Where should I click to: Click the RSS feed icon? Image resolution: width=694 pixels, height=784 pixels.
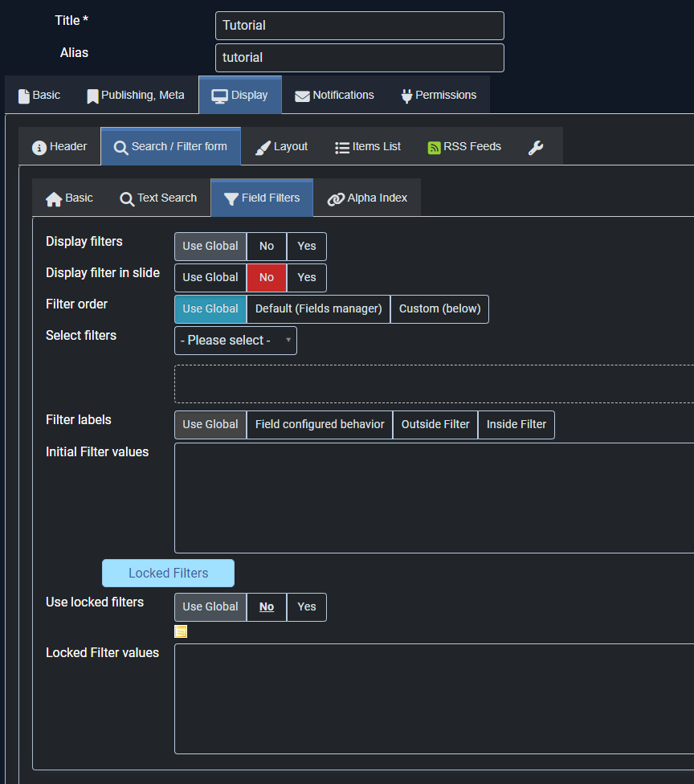(x=434, y=148)
